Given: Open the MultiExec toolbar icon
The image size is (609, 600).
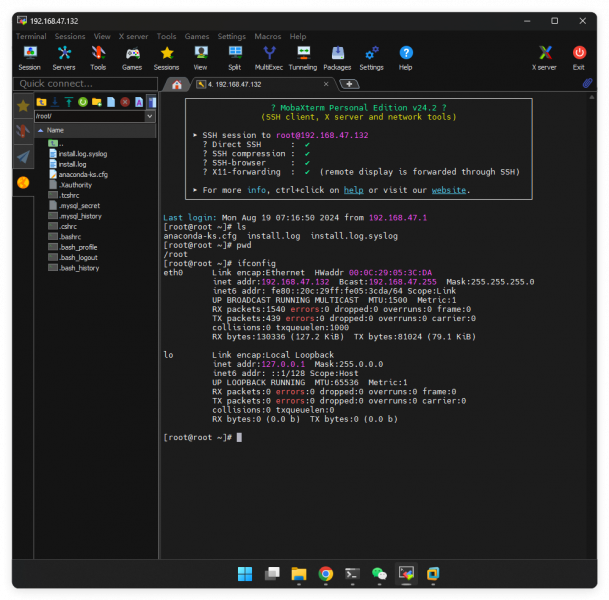Looking at the screenshot, I should [269, 57].
